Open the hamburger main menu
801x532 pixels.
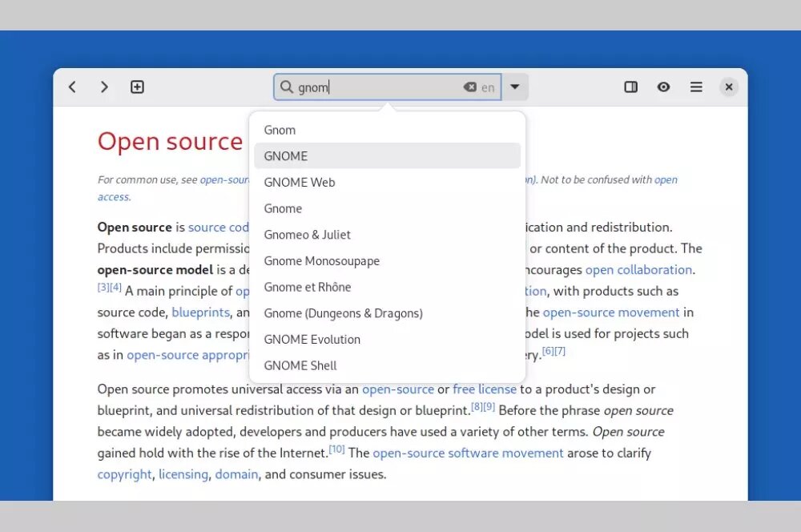click(696, 87)
